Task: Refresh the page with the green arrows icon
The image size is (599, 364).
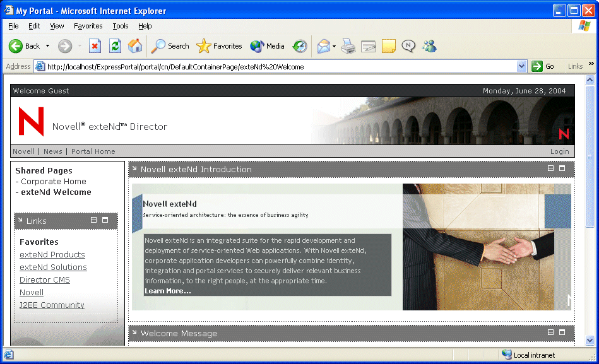Action: [115, 46]
